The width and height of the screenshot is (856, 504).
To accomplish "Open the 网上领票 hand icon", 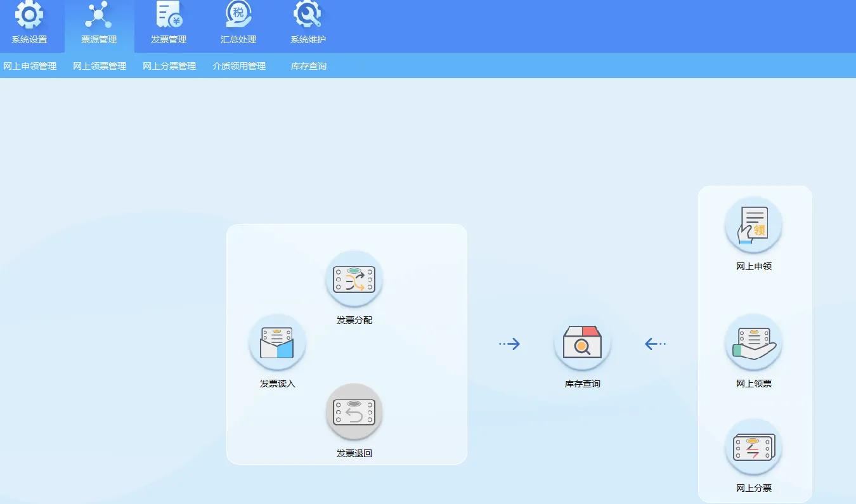I will point(754,342).
